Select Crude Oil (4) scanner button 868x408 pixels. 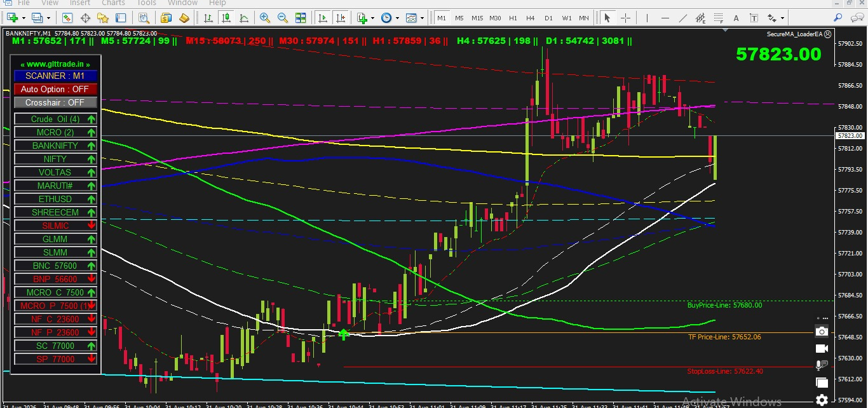coord(55,119)
